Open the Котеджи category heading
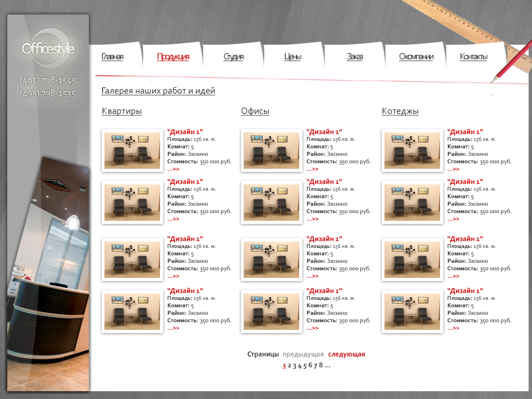This screenshot has width=532, height=399. pyautogui.click(x=400, y=111)
